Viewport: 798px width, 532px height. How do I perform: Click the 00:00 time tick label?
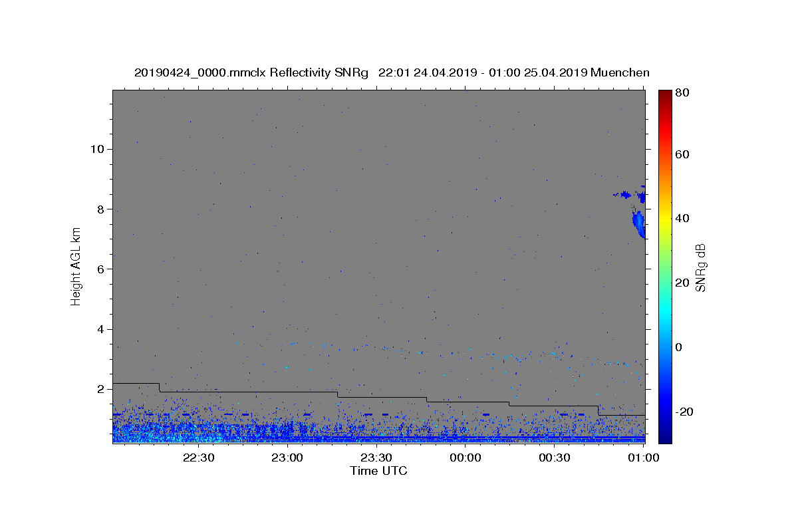pos(465,458)
